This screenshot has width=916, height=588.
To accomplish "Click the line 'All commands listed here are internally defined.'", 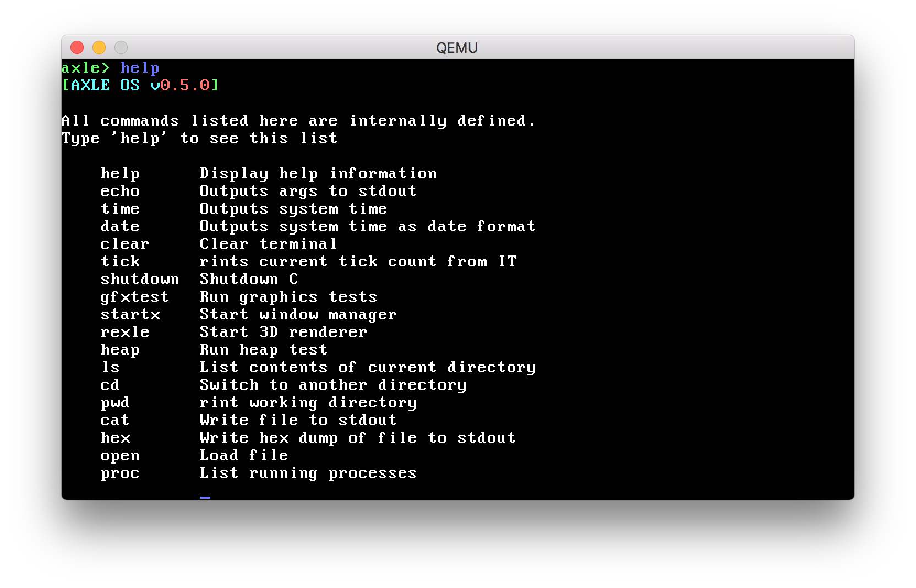I will tap(298, 121).
